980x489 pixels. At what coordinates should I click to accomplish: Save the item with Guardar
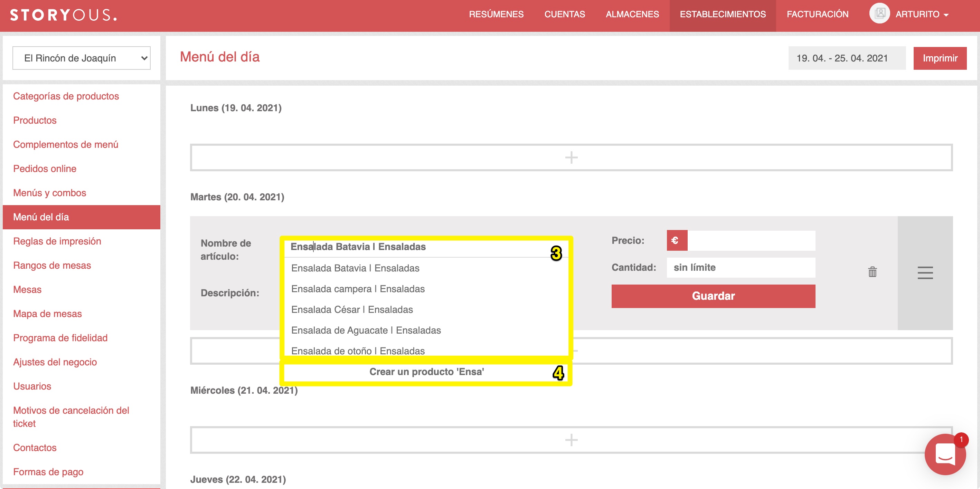713,296
